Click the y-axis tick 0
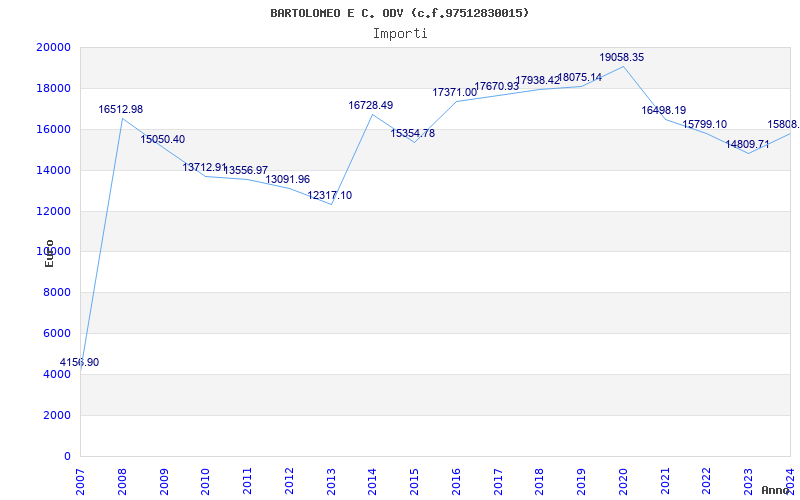Image resolution: width=800 pixels, height=500 pixels. click(67, 456)
